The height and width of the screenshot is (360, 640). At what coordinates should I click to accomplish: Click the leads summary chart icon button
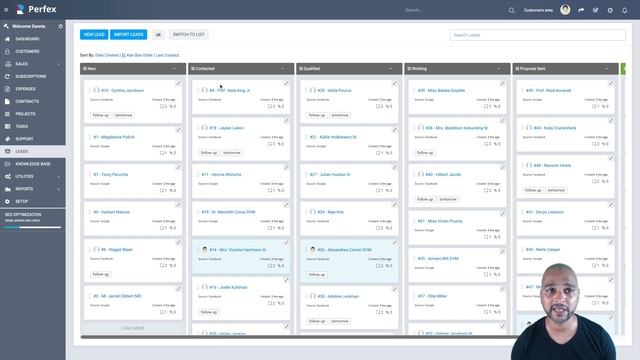[x=158, y=35]
